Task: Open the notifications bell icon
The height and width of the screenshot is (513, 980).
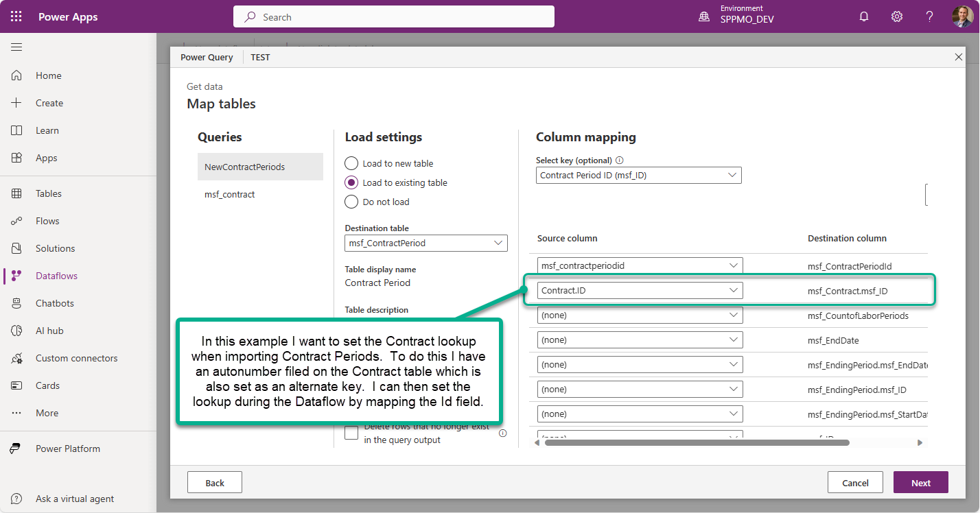Action: pyautogui.click(x=864, y=16)
